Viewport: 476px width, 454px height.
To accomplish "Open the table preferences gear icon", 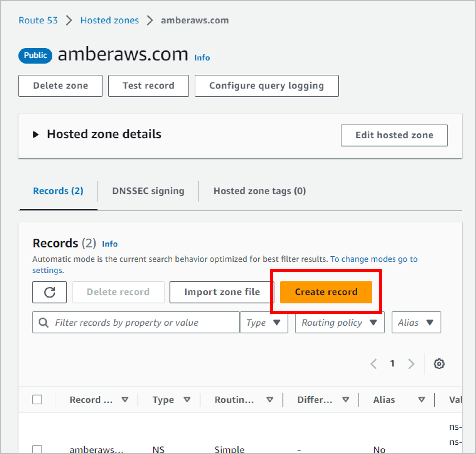I will [439, 364].
